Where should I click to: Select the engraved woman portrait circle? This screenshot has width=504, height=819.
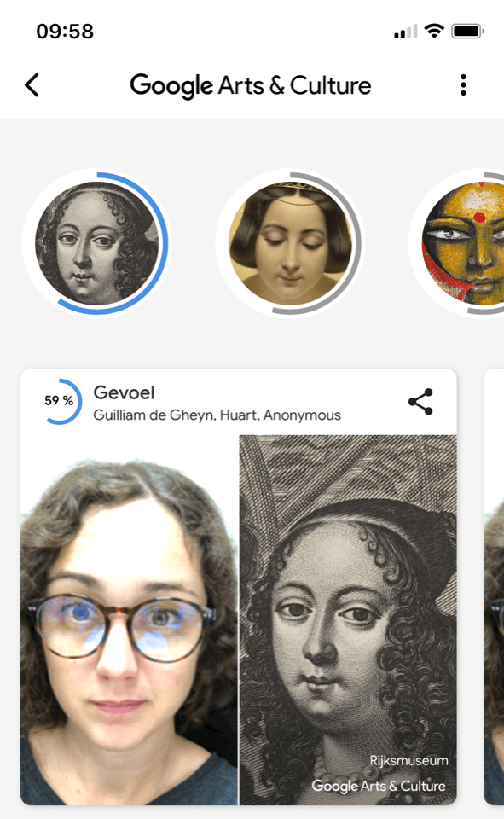[97, 243]
